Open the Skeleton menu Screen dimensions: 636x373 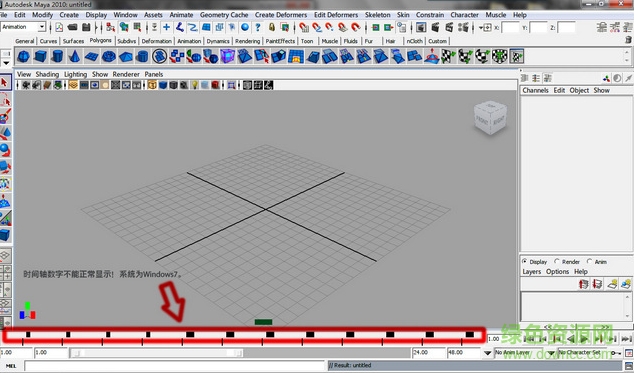click(x=377, y=15)
